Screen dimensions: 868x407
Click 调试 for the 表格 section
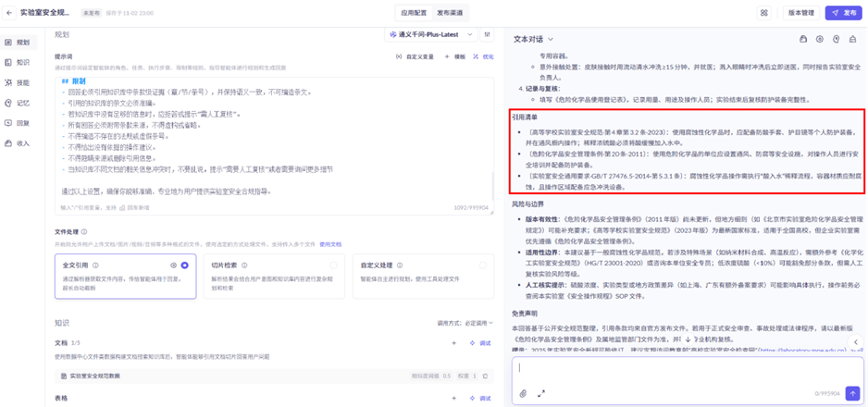click(480, 398)
